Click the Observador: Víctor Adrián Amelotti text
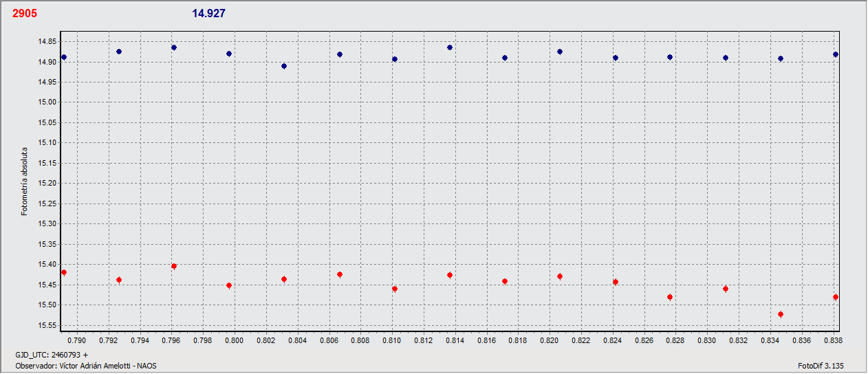The height and width of the screenshot is (374, 868). [x=85, y=366]
